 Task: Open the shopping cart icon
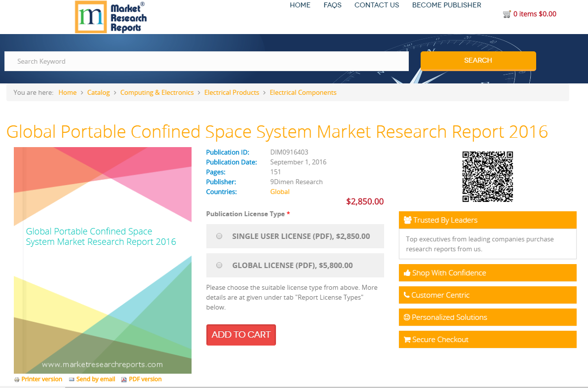[x=507, y=14]
